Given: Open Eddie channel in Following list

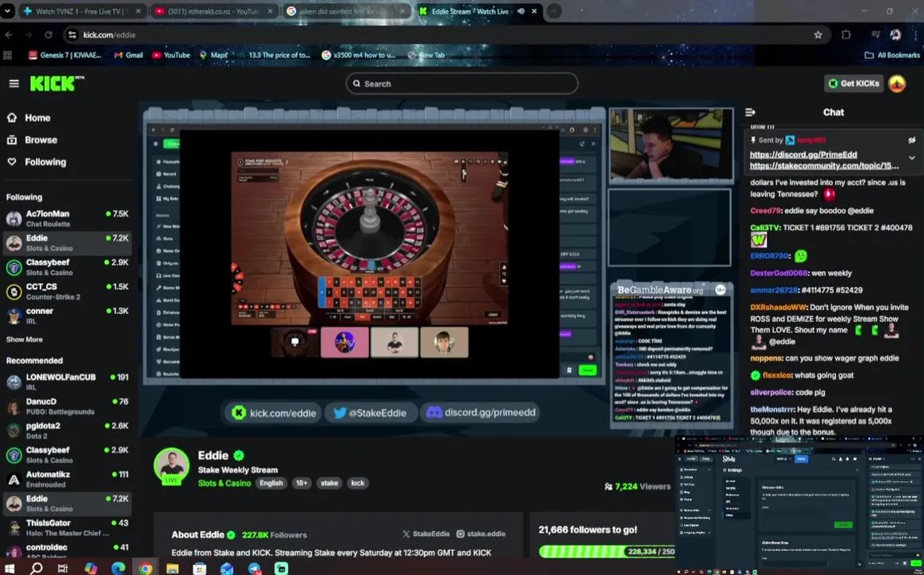Looking at the screenshot, I should click(x=67, y=243).
